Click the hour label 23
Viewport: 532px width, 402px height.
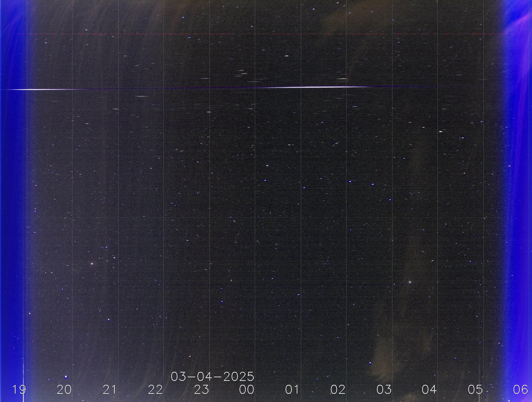tap(201, 390)
